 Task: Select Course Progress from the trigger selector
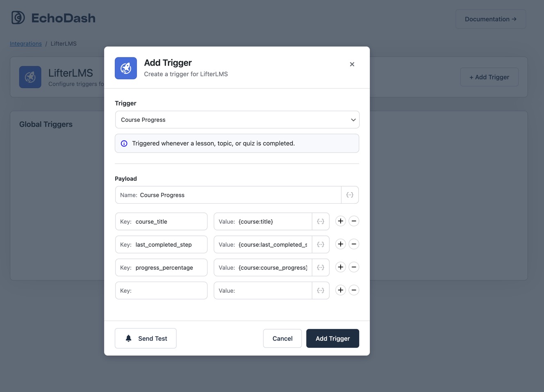coord(237,119)
